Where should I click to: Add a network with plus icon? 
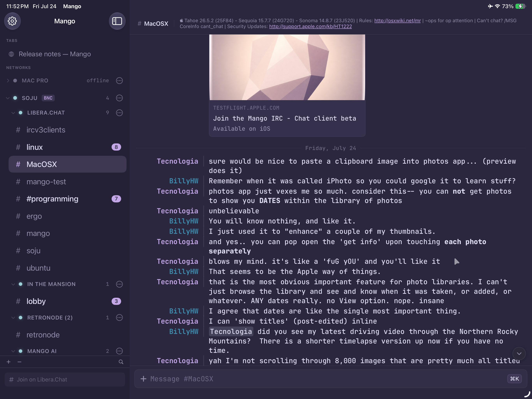[x=9, y=362]
